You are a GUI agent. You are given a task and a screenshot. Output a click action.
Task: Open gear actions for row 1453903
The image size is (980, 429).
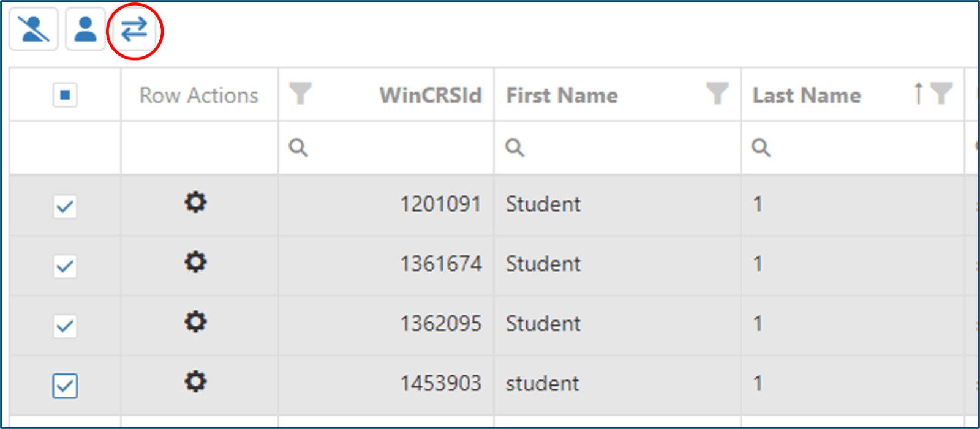195,382
